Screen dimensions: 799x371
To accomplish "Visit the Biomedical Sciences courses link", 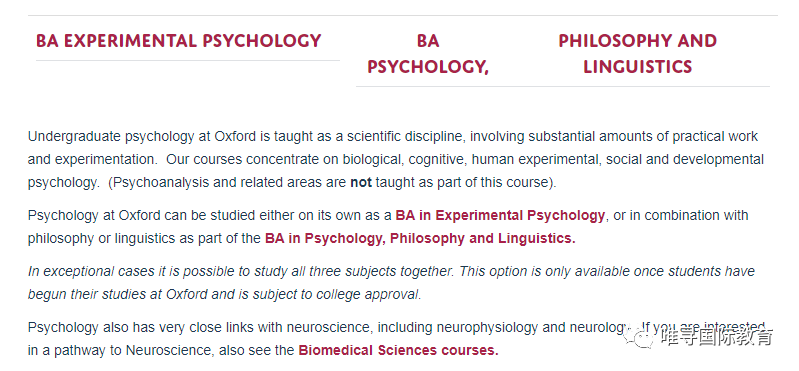I will [x=398, y=351].
